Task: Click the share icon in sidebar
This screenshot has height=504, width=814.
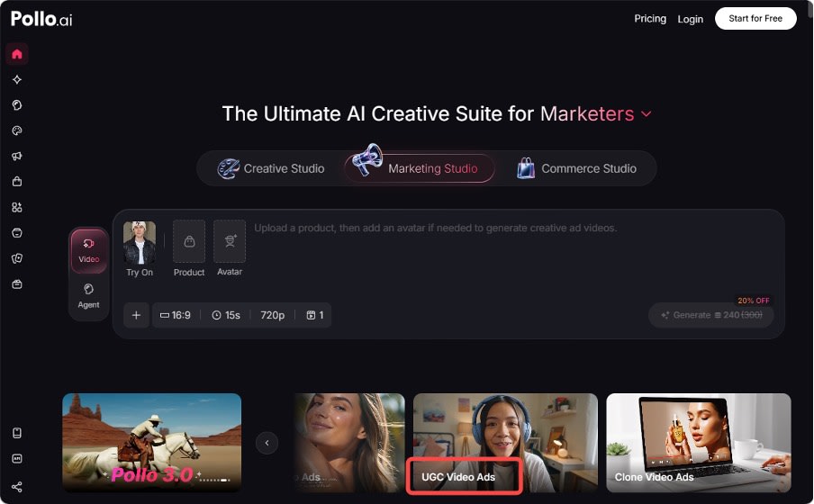Action: [x=17, y=487]
